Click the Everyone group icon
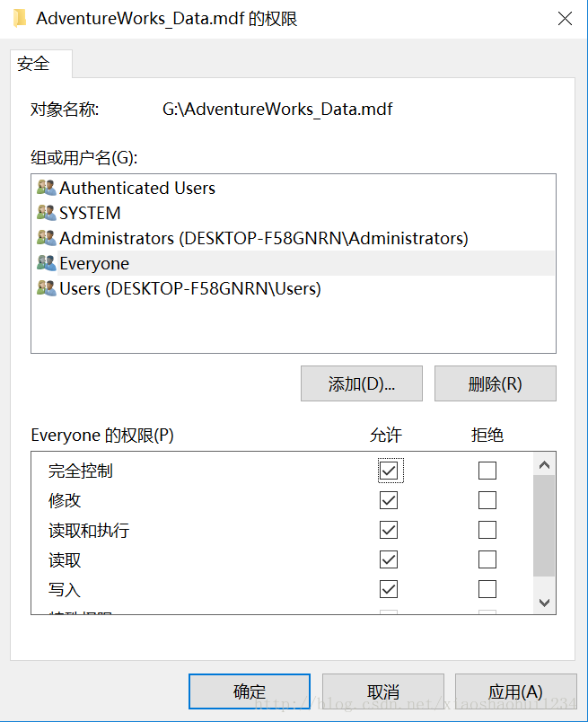 tap(47, 263)
